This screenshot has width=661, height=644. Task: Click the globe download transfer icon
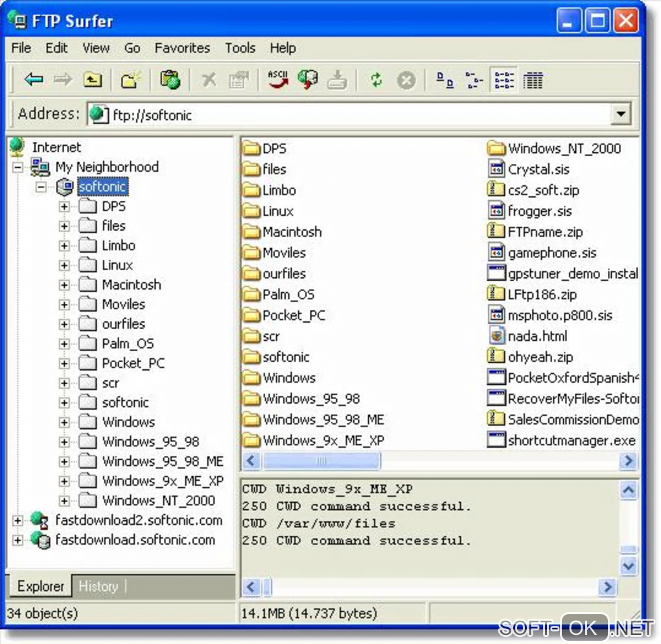308,80
